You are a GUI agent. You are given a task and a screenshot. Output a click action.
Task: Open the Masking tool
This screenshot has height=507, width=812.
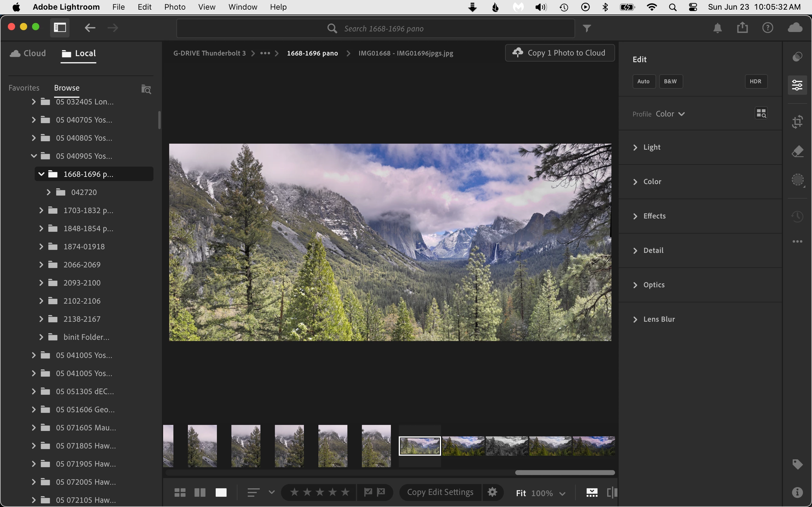click(x=797, y=180)
